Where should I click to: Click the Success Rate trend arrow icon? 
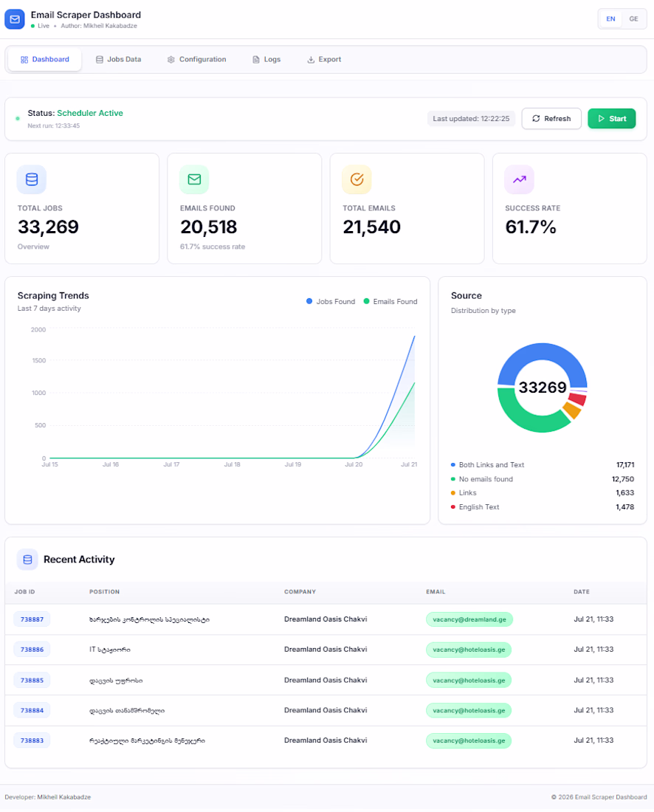520,179
